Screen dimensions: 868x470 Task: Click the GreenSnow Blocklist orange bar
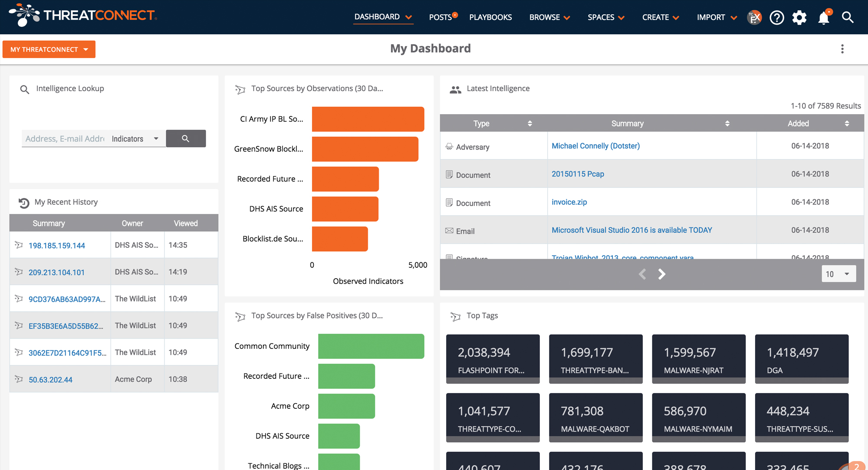coord(365,149)
